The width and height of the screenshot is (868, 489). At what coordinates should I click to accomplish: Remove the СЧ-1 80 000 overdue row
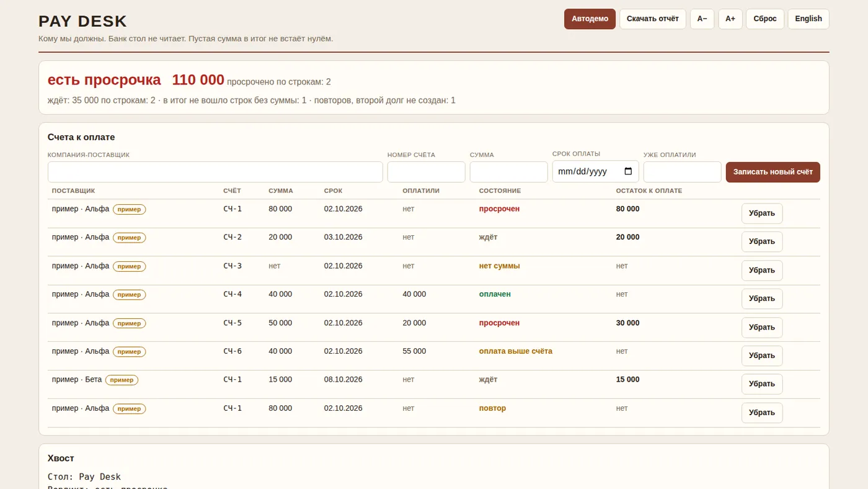pos(762,213)
